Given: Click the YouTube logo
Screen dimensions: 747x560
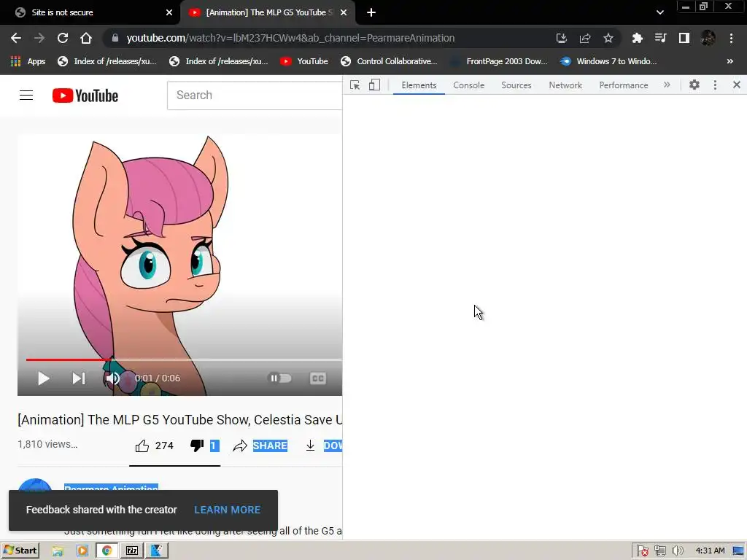Looking at the screenshot, I should pos(85,96).
